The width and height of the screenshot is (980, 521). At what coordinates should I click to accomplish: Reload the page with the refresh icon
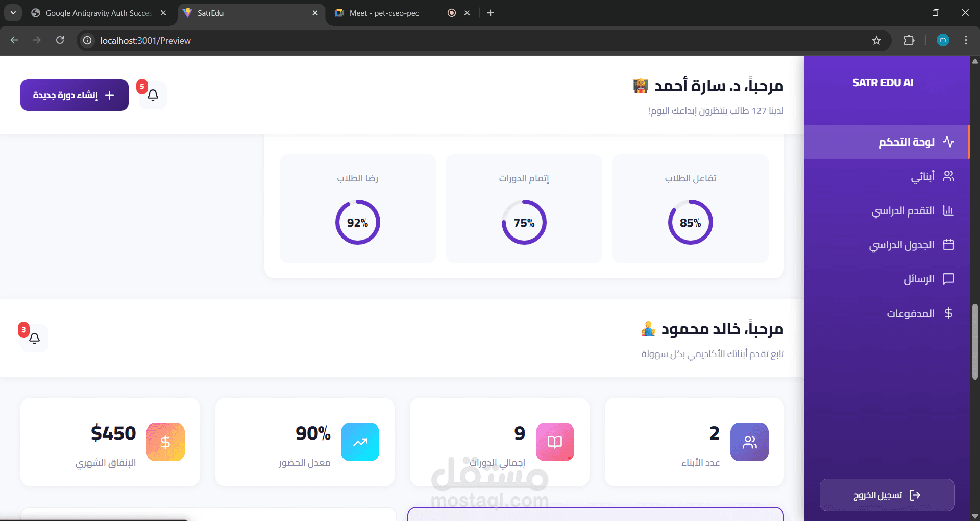(x=60, y=40)
